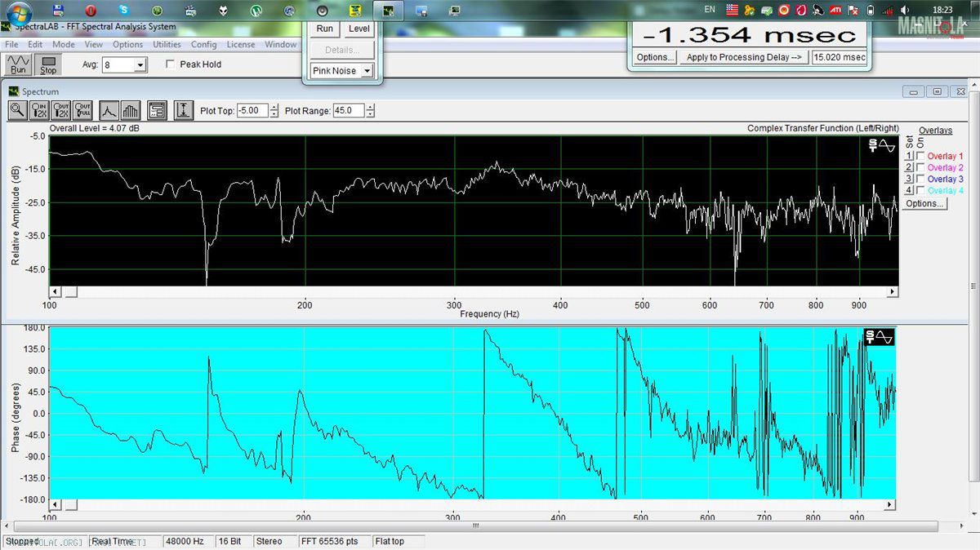980x550 pixels.
Task: Open the Edit menu
Action: point(35,45)
